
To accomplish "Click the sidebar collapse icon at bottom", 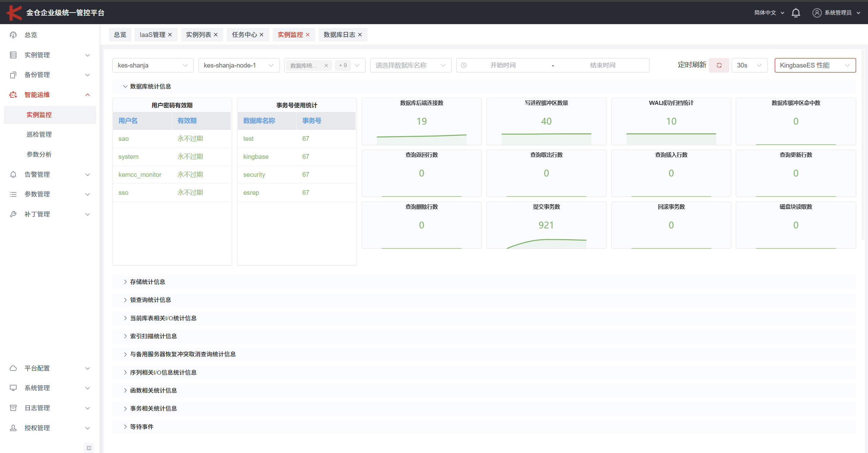I will click(89, 448).
